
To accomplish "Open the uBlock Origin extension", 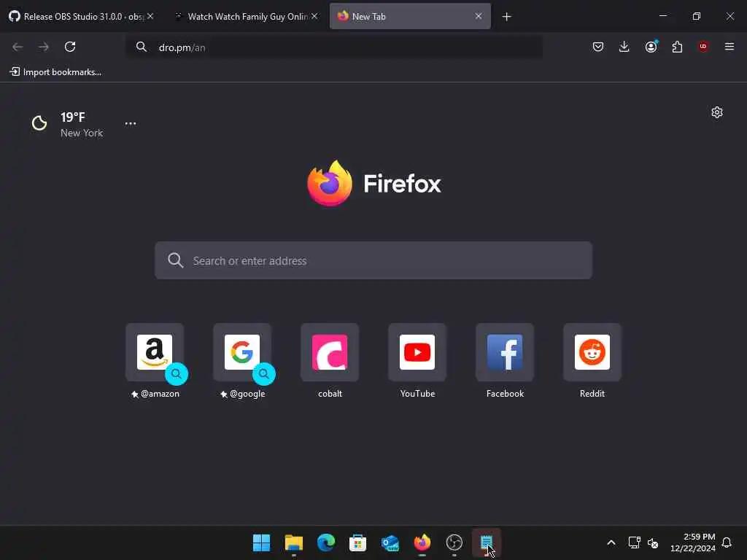I will [703, 47].
